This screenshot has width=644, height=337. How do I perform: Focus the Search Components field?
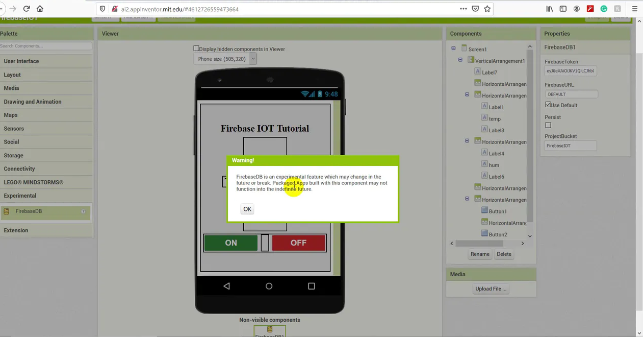(46, 46)
